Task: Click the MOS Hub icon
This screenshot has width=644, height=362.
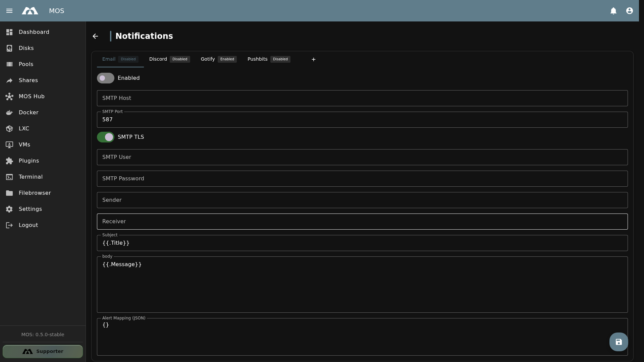Action: click(x=9, y=97)
